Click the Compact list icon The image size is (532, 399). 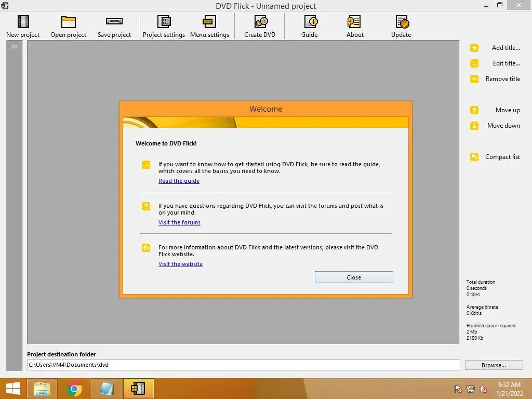pyautogui.click(x=474, y=157)
